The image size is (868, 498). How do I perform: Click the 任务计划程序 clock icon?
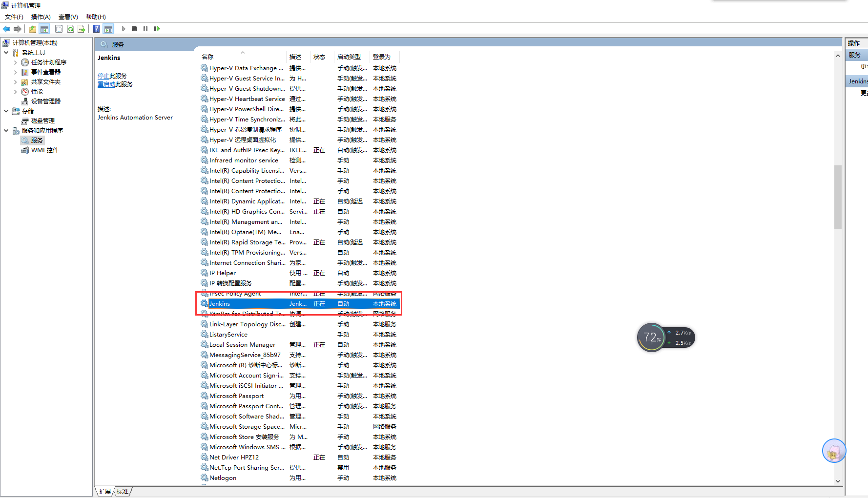point(25,62)
